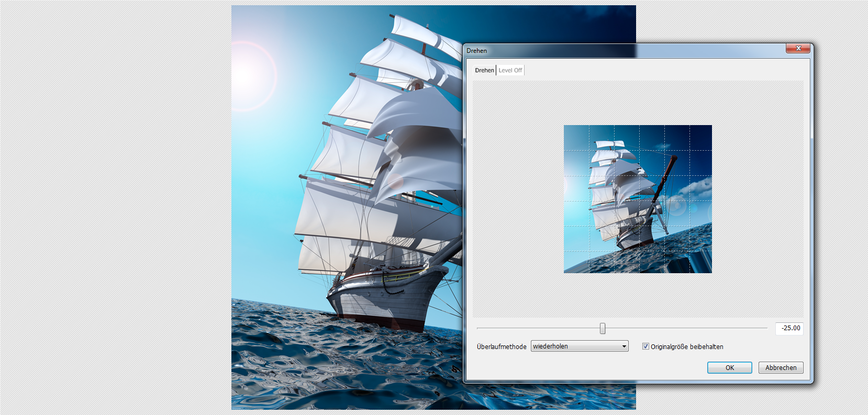868x415 pixels.
Task: Click the -25.00 angle input field
Action: pos(789,328)
